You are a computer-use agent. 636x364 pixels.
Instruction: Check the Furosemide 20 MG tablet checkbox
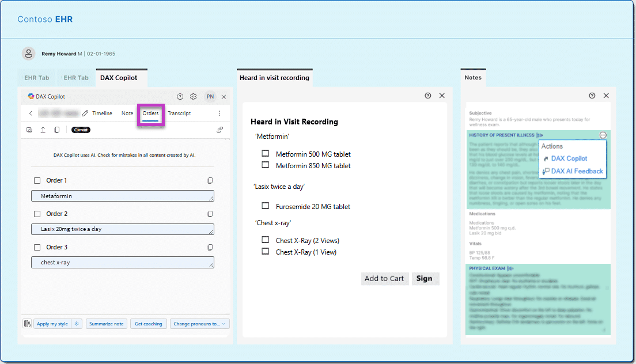(x=266, y=206)
